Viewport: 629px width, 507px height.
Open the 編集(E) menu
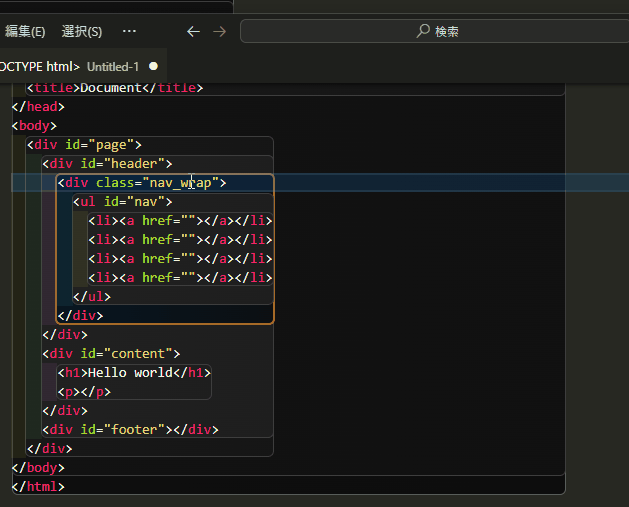pyautogui.click(x=25, y=31)
